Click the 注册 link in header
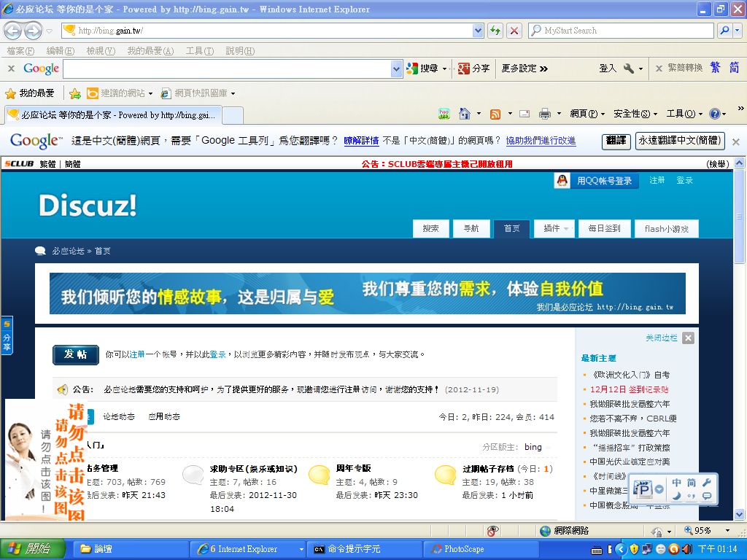 [657, 181]
